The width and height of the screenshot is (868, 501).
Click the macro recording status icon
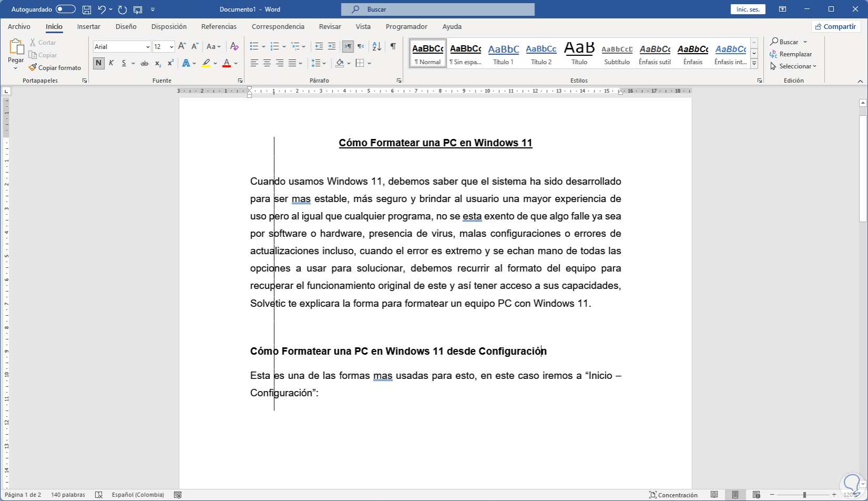tap(178, 495)
